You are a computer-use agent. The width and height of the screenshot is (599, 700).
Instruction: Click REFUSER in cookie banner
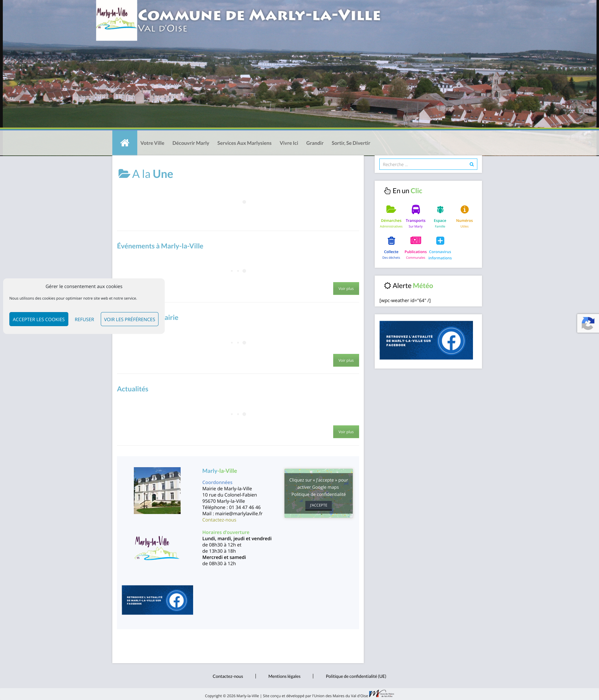(85, 319)
